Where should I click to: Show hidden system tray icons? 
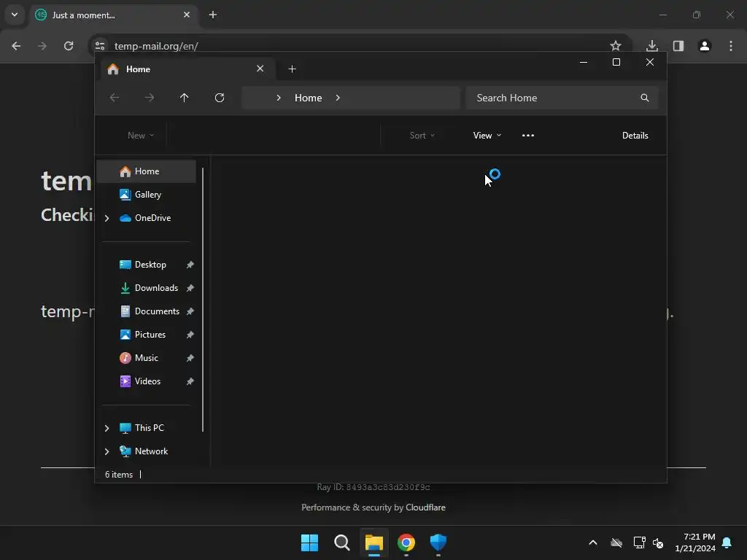(593, 542)
